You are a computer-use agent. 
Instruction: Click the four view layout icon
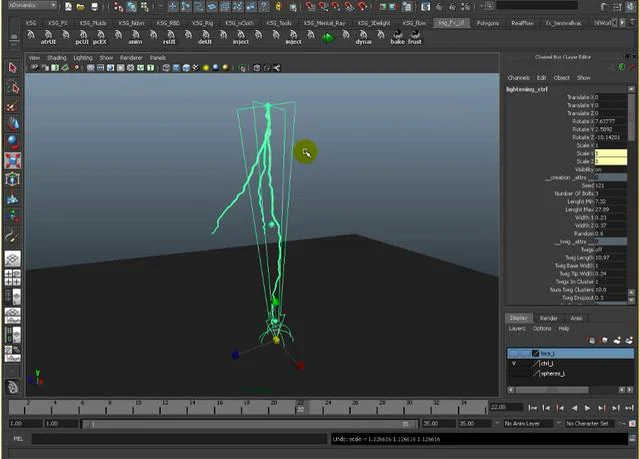tap(13, 277)
